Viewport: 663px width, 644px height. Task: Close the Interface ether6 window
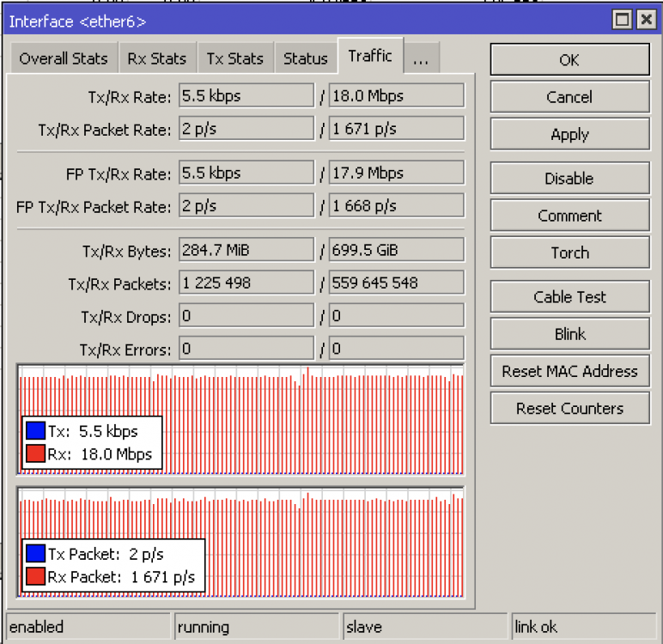coord(643,20)
